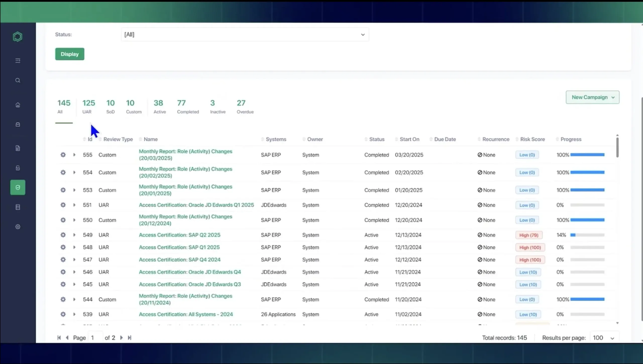
Task: Click the Display button
Action: point(70,54)
